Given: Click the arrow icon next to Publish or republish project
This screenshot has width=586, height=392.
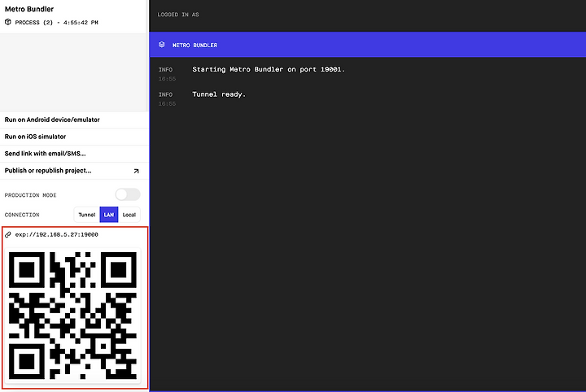Looking at the screenshot, I should 136,171.
